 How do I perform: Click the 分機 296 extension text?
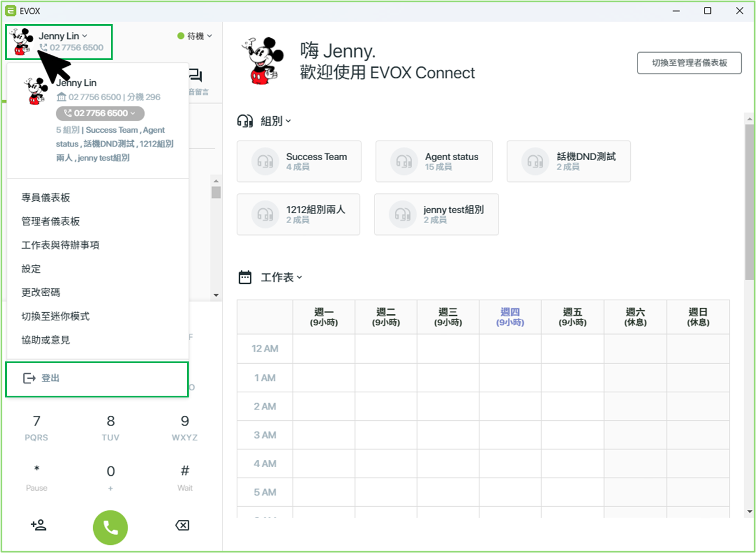144,97
